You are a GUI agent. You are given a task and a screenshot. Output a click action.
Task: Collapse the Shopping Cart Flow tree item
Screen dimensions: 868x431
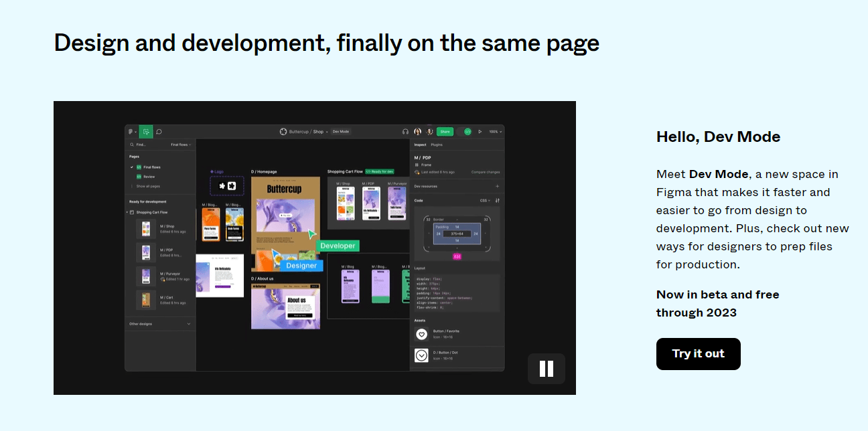point(131,212)
